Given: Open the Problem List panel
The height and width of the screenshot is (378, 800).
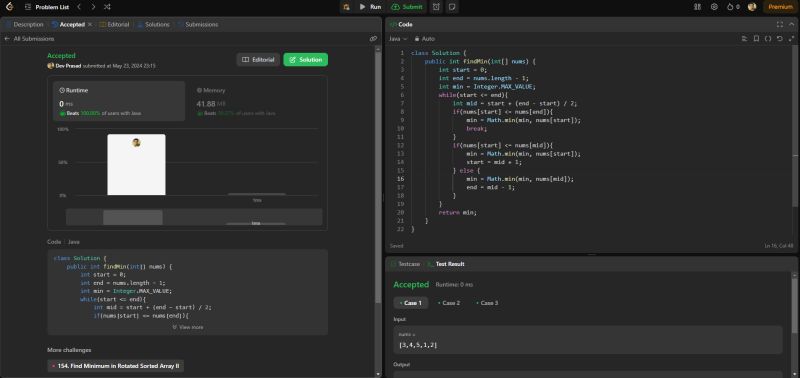Looking at the screenshot, I should tap(46, 7).
